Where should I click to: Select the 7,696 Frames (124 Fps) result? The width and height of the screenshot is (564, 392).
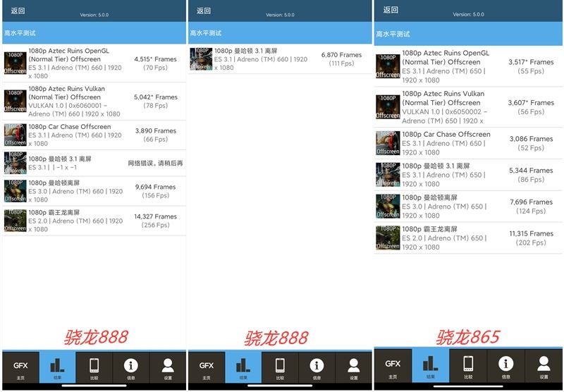pos(531,207)
